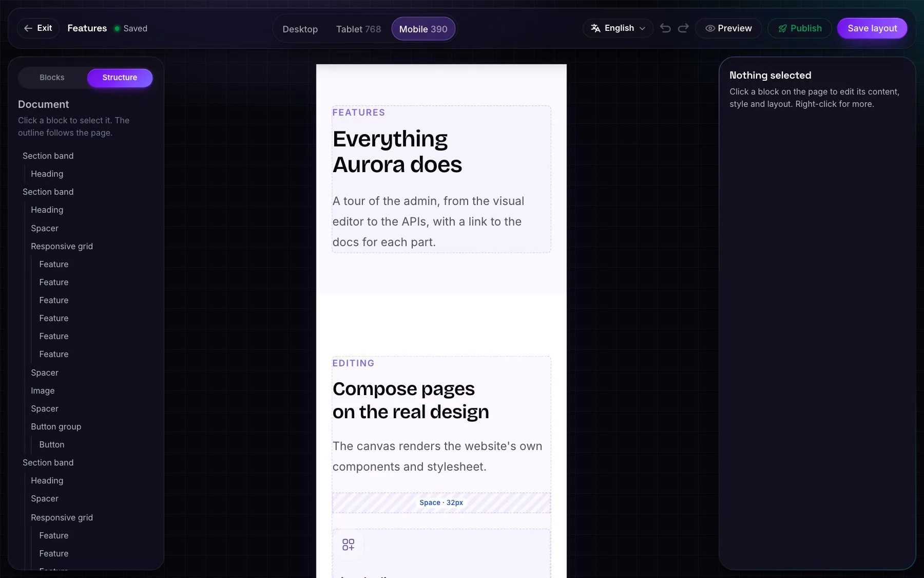Click the 'A tour of the admin' paragraph

point(428,221)
